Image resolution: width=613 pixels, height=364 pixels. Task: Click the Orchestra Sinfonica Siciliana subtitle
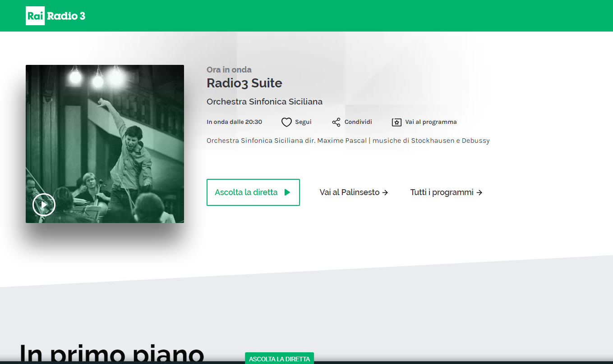click(x=264, y=102)
